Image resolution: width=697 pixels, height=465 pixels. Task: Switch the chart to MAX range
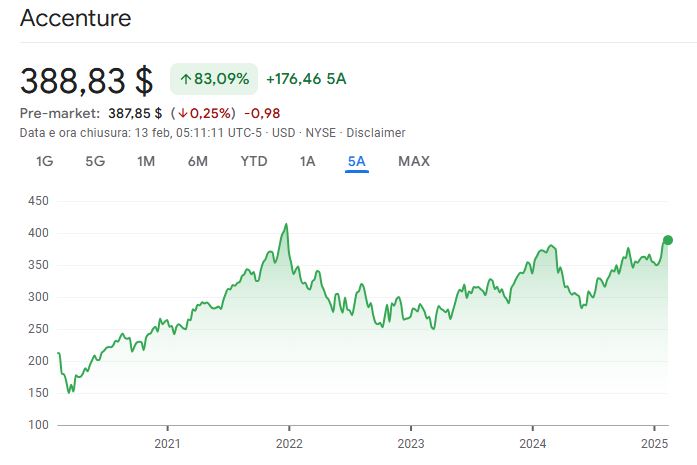(x=414, y=161)
